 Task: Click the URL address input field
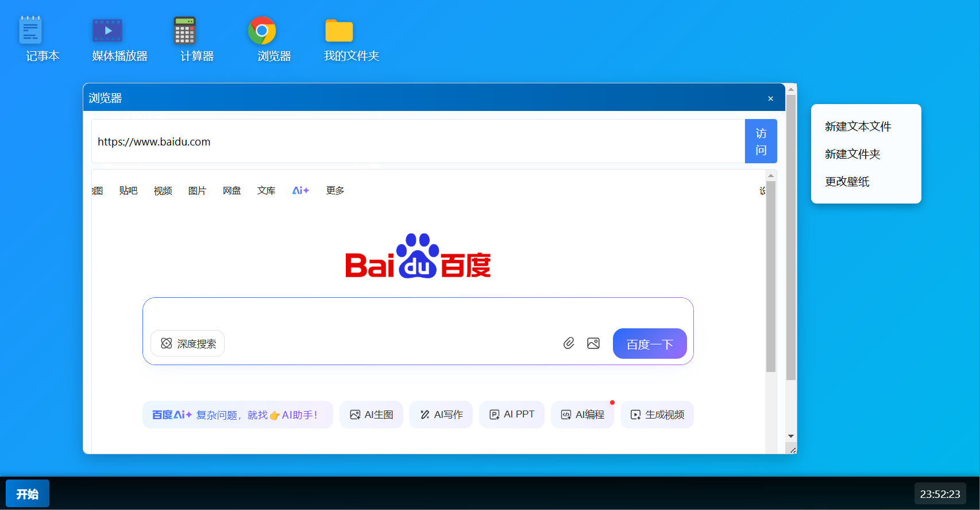tap(418, 141)
